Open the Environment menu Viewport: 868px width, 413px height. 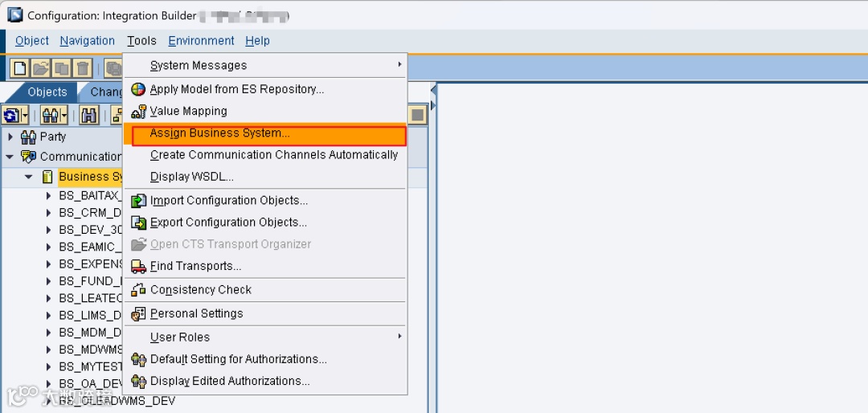pos(201,41)
